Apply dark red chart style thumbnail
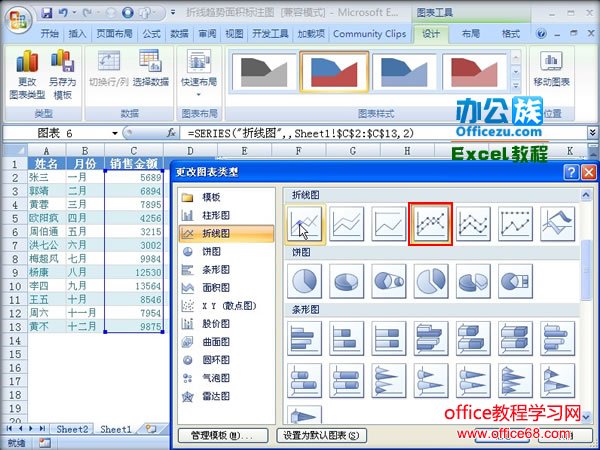The width and height of the screenshot is (600, 450). [x=474, y=72]
